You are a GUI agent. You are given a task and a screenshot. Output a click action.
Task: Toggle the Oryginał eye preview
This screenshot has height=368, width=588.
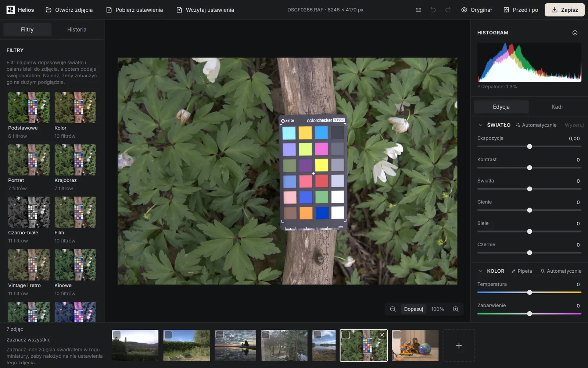click(476, 10)
